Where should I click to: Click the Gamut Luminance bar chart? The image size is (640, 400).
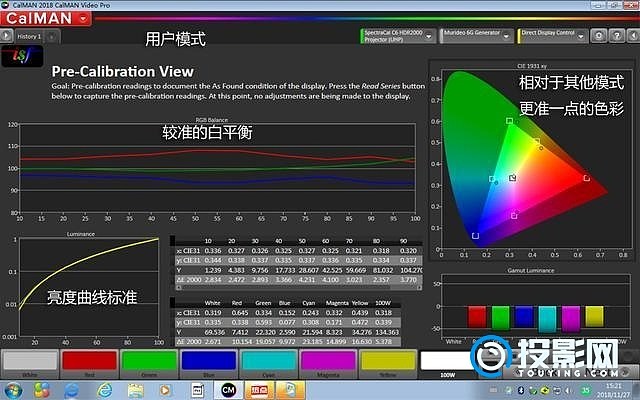pyautogui.click(x=536, y=306)
